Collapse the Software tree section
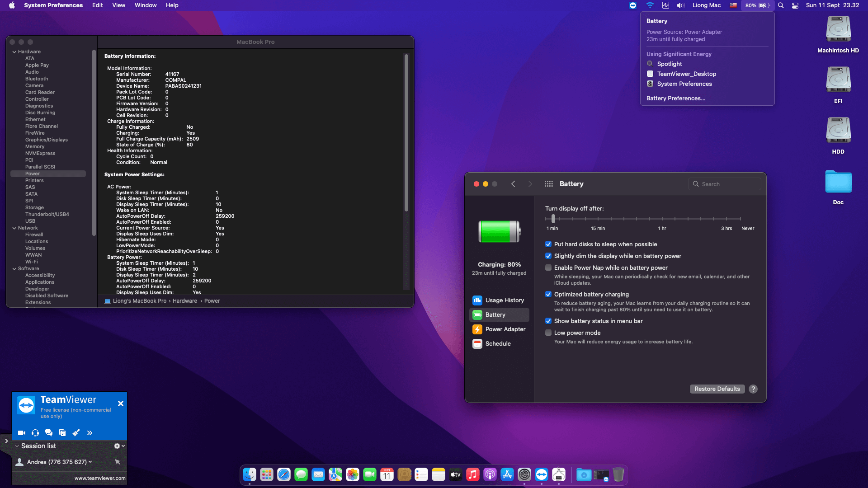Image resolution: width=868 pixels, height=488 pixels. [x=14, y=268]
